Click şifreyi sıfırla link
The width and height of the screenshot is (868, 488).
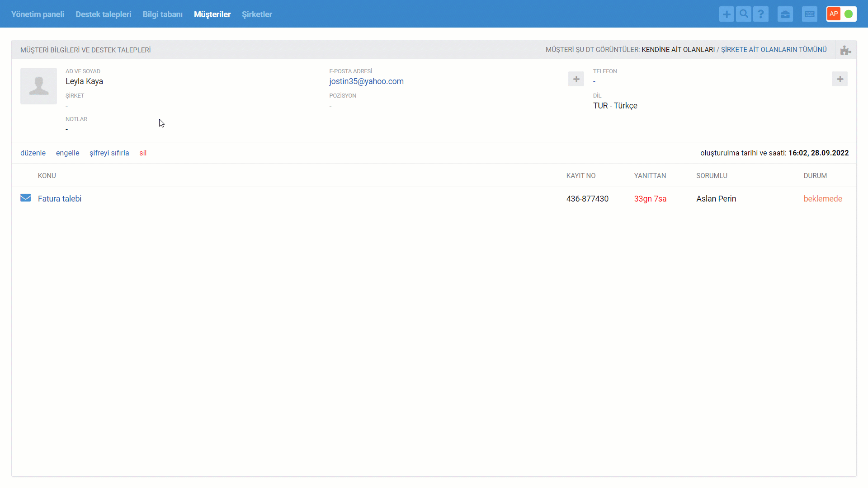click(109, 153)
